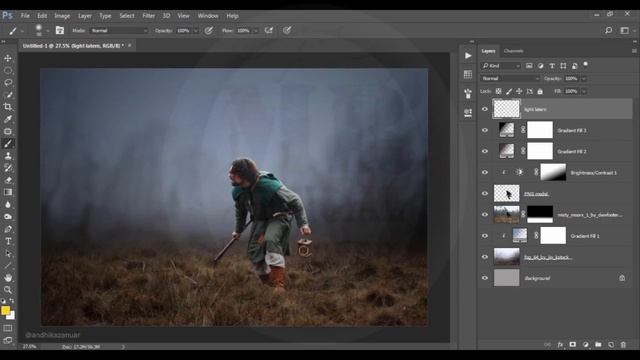
Task: Hide the Brightness/Contrast 1 layer
Action: 485,172
